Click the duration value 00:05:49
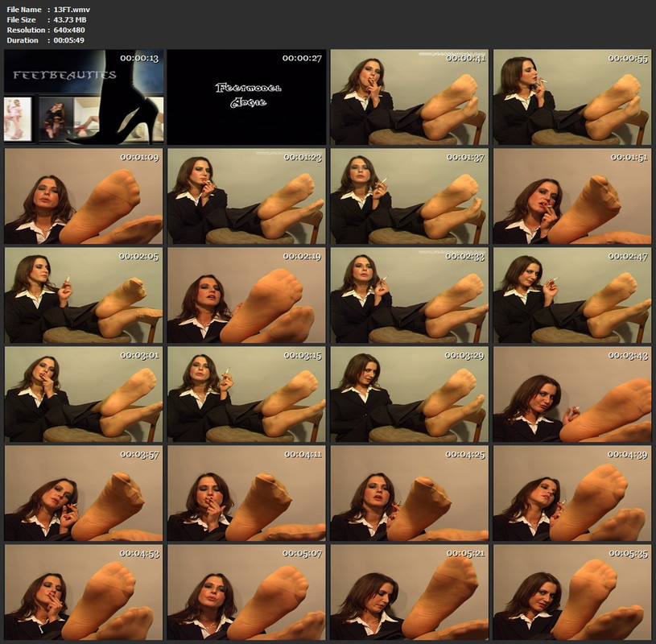The width and height of the screenshot is (656, 644). tap(68, 40)
